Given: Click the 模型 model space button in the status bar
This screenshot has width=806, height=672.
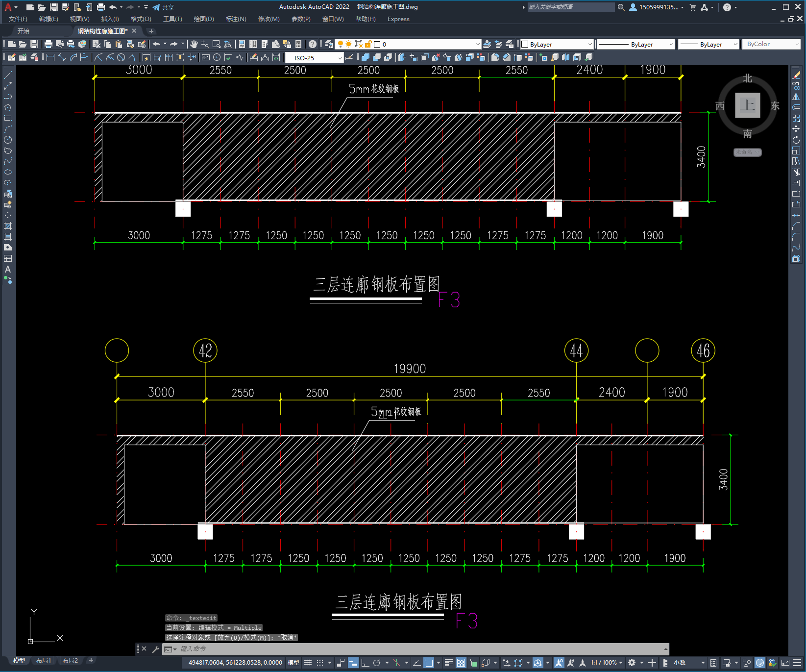Looking at the screenshot, I should click(x=293, y=663).
